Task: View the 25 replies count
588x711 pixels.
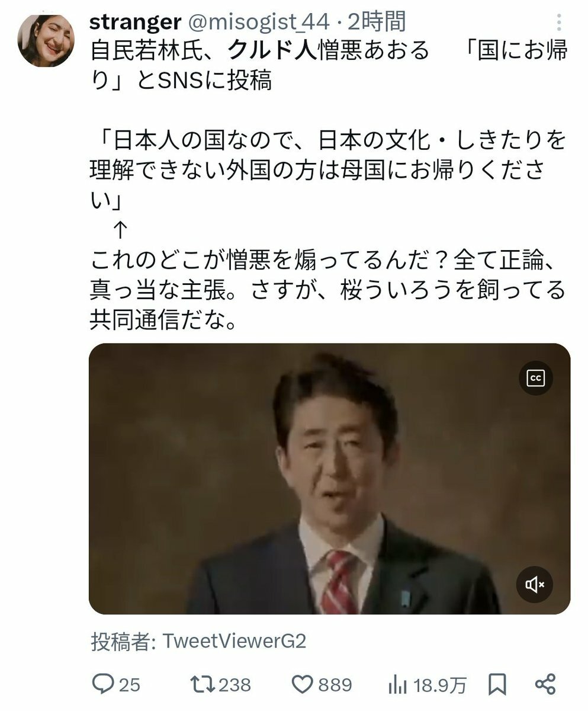Action: click(130, 686)
